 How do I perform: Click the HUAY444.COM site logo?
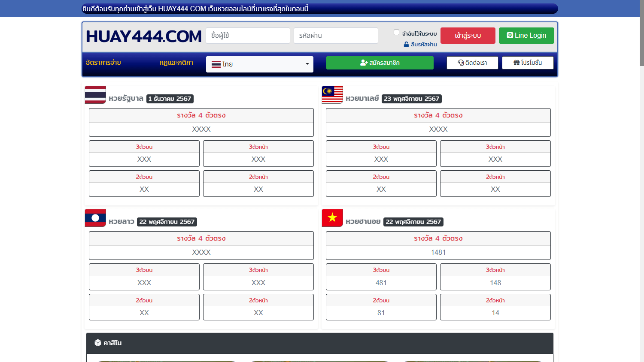click(144, 36)
